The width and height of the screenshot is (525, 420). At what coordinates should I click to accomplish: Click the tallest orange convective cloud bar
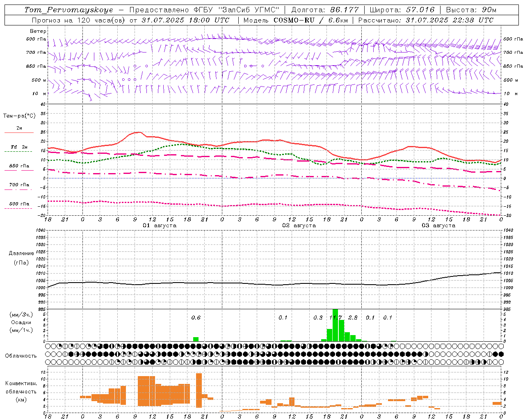click(199, 390)
